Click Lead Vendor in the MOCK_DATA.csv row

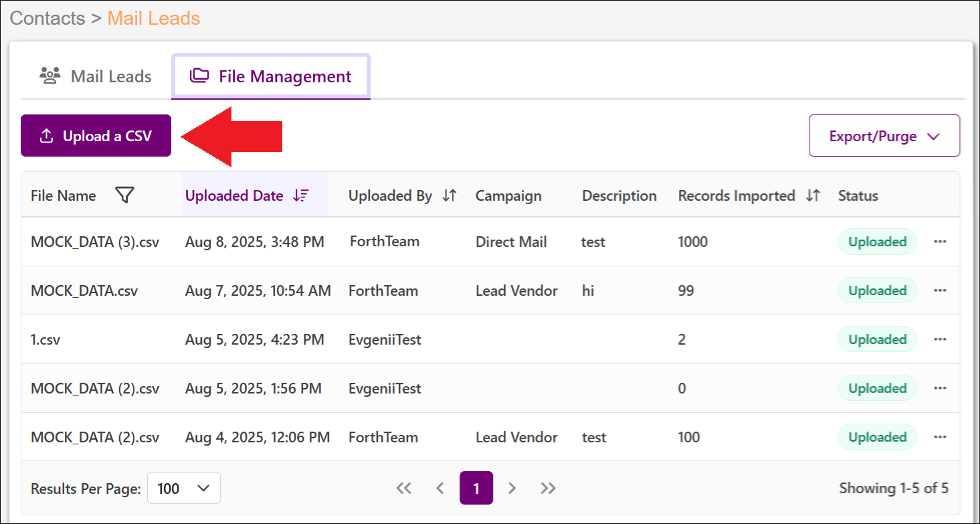(x=516, y=290)
